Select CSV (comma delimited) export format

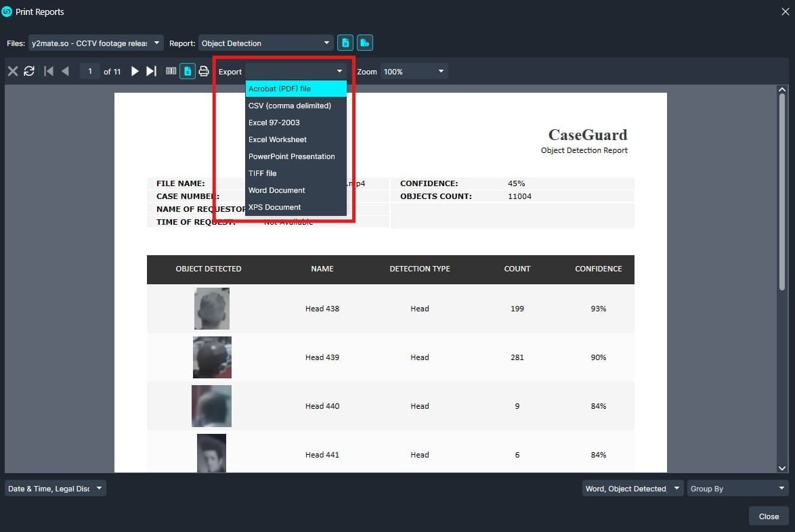click(290, 105)
